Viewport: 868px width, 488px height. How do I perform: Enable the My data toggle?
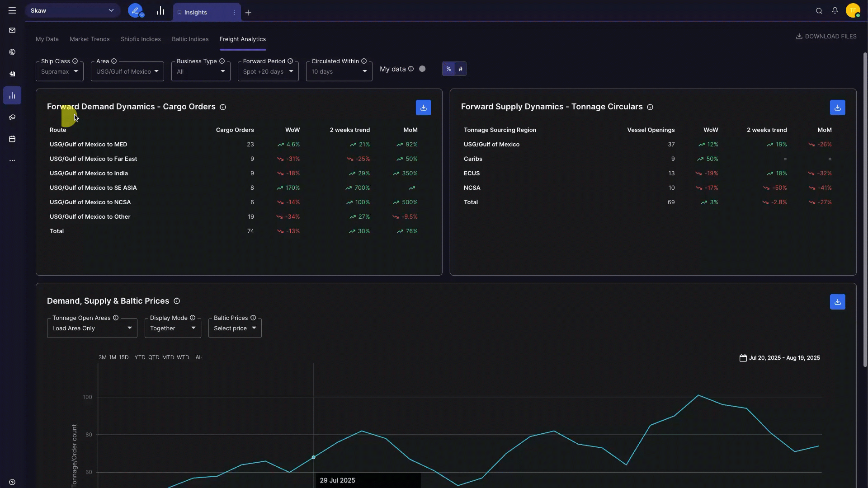point(422,69)
